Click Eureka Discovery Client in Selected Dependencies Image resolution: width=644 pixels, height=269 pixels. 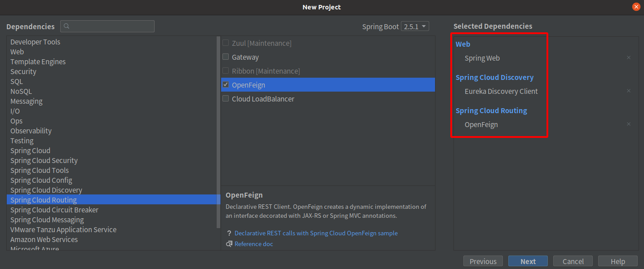(501, 91)
